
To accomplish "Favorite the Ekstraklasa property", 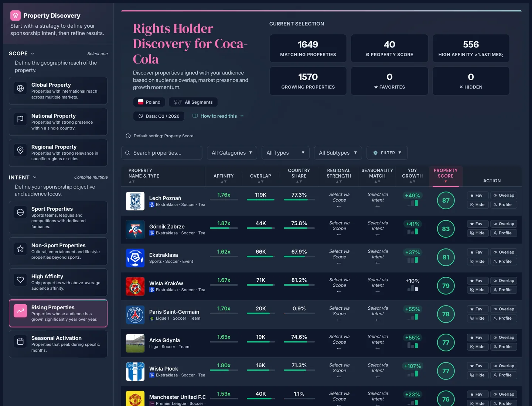I will (477, 252).
